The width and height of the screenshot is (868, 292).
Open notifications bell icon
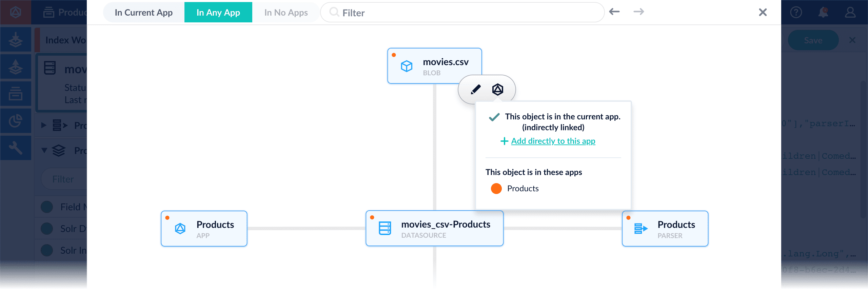click(x=823, y=12)
